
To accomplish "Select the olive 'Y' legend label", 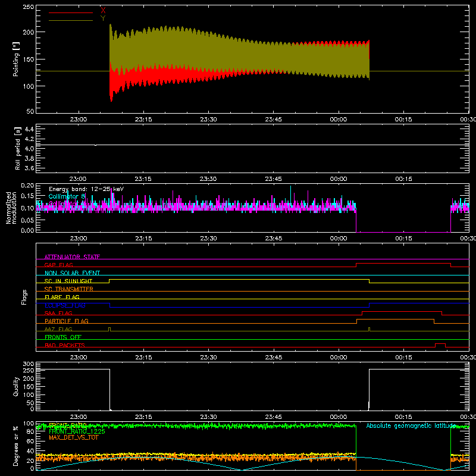I will click(x=103, y=18).
